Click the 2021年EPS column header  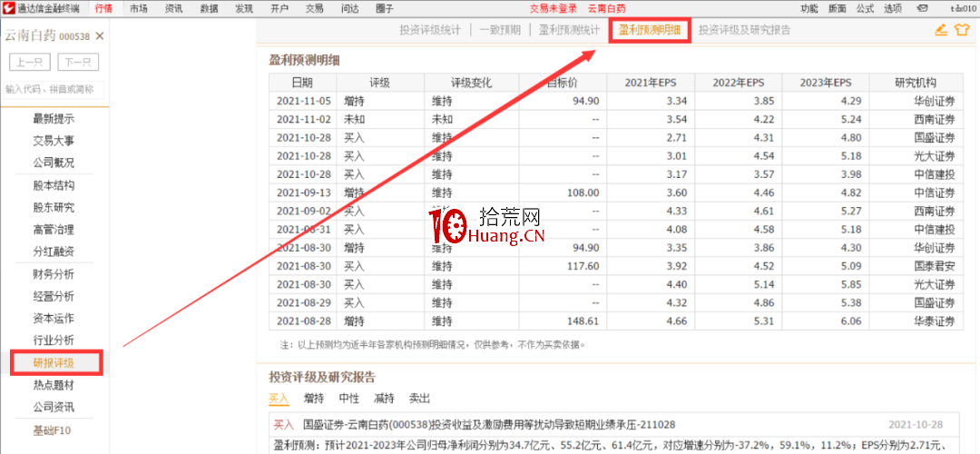(x=650, y=83)
